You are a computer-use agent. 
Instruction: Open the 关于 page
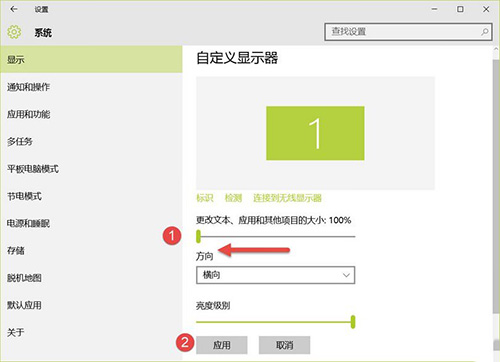pos(91,332)
